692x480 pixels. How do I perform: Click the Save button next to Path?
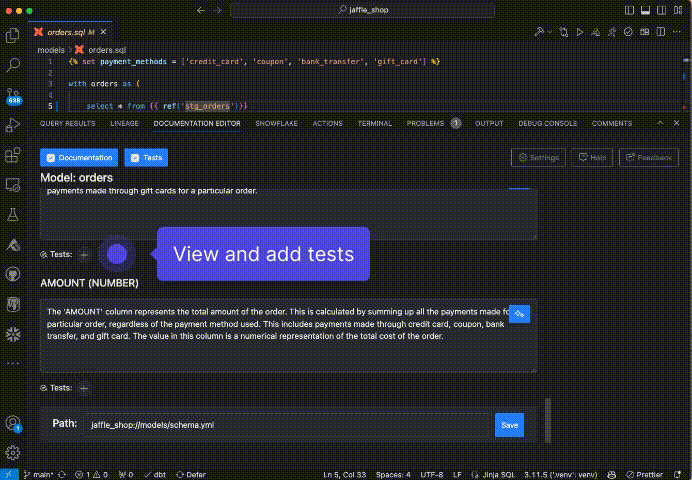[509, 425]
